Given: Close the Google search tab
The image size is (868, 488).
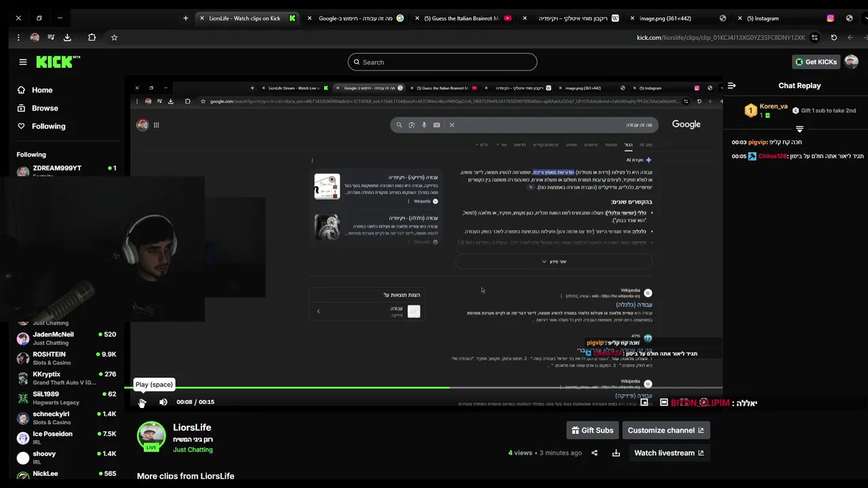Looking at the screenshot, I should [x=310, y=18].
